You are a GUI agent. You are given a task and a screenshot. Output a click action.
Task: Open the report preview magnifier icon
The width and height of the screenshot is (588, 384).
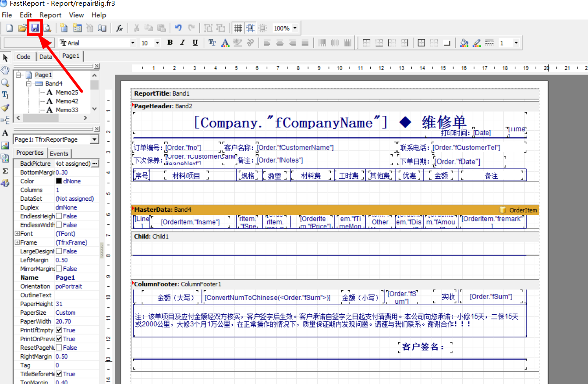47,28
